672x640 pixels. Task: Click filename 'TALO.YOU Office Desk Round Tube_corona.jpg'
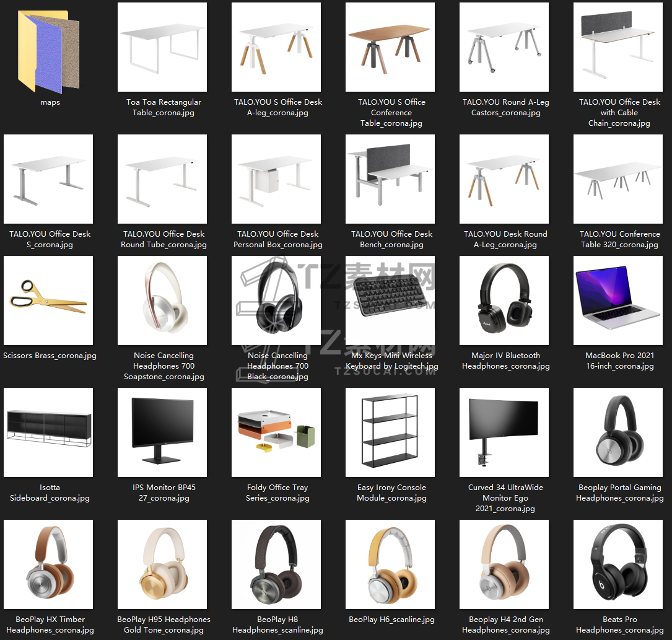(164, 239)
